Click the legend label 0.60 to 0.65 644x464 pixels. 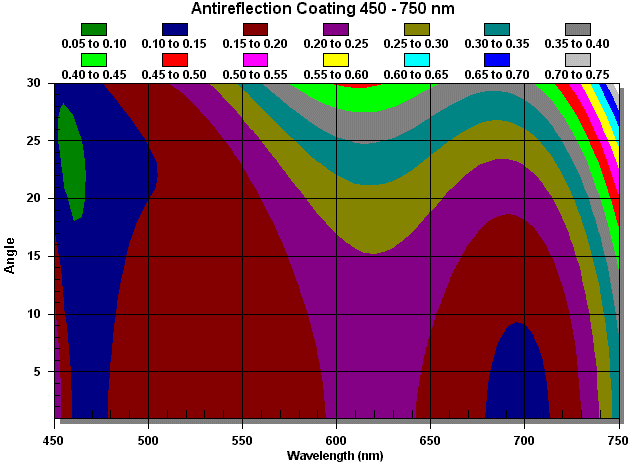(416, 75)
